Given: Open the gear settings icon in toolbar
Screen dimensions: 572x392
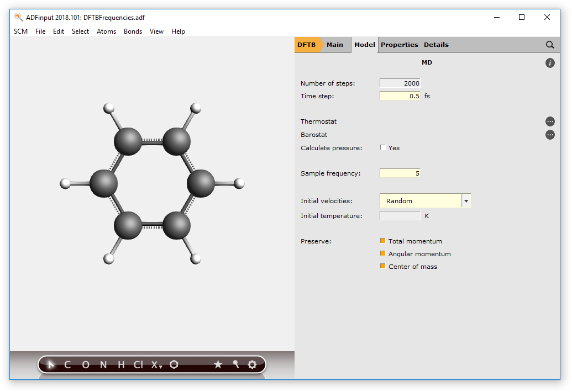Looking at the screenshot, I should [252, 364].
